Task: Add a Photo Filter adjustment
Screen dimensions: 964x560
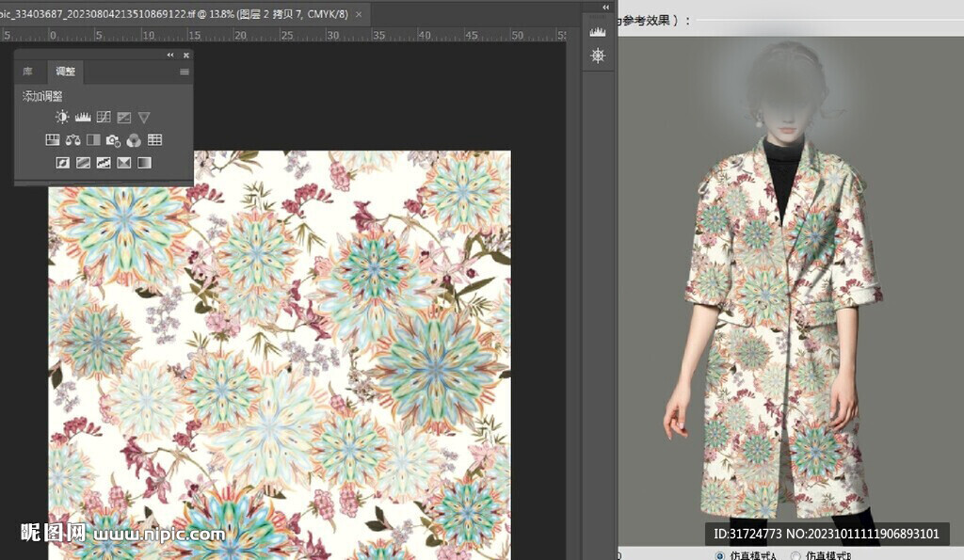Action: click(113, 140)
